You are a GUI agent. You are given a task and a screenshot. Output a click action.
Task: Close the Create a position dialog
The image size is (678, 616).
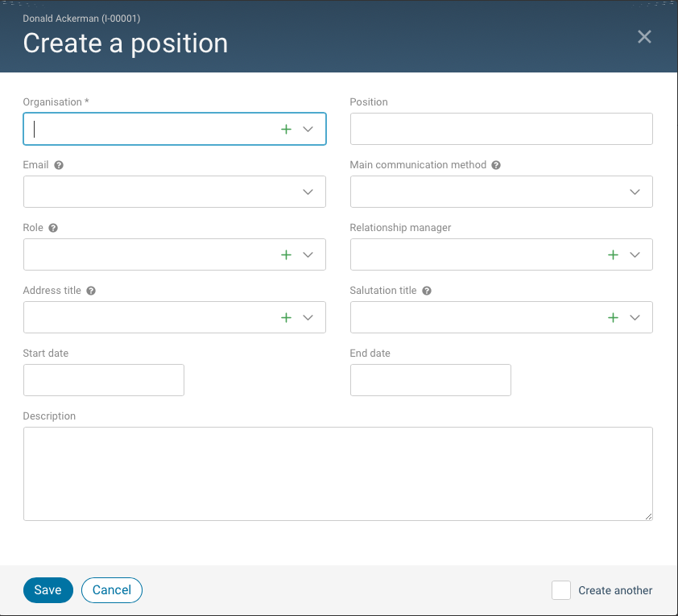tap(644, 36)
